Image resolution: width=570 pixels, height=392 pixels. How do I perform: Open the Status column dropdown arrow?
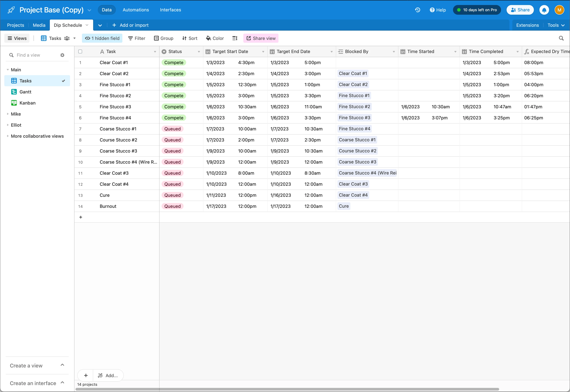[199, 52]
